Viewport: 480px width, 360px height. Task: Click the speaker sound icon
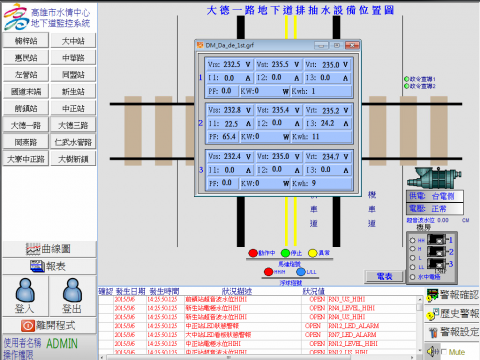tap(432, 351)
